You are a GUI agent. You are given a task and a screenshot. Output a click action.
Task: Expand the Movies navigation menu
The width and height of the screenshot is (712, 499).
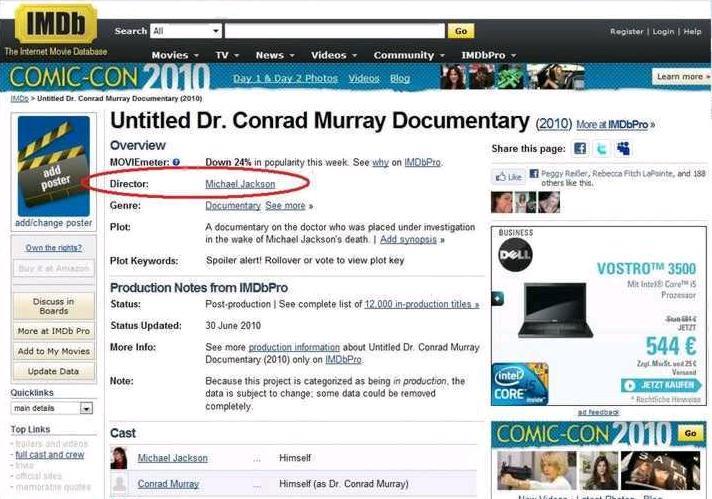pos(174,55)
